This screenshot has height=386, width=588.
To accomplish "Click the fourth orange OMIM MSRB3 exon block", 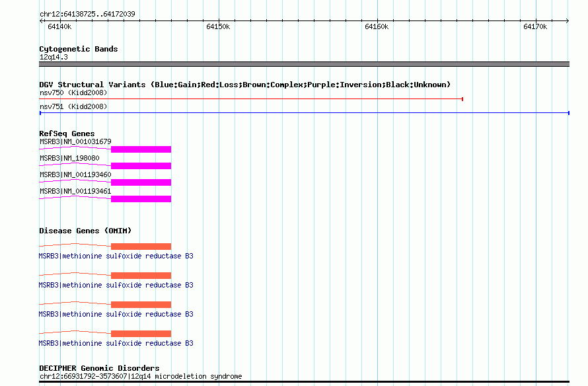I will 141,334.
